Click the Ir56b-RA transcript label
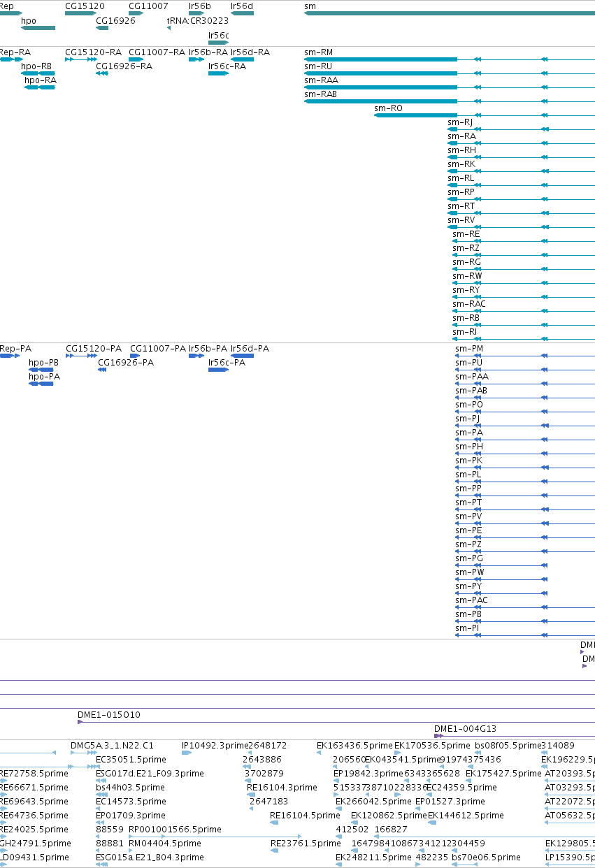Image resolution: width=595 pixels, height=868 pixels. point(208,52)
